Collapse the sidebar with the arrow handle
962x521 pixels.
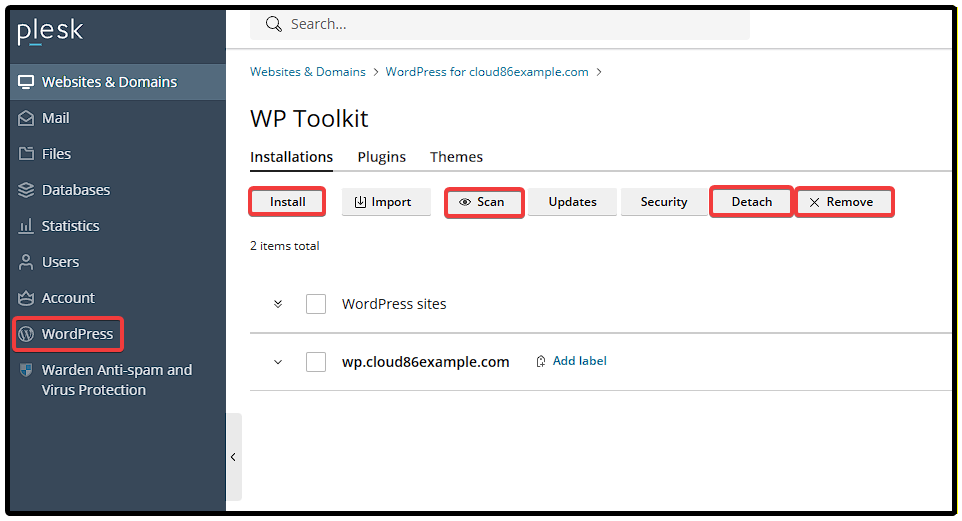[234, 457]
